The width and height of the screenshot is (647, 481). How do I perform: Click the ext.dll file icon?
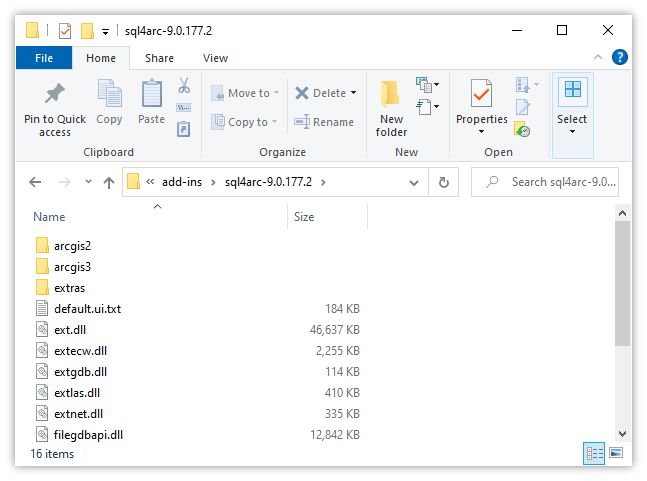[42, 330]
